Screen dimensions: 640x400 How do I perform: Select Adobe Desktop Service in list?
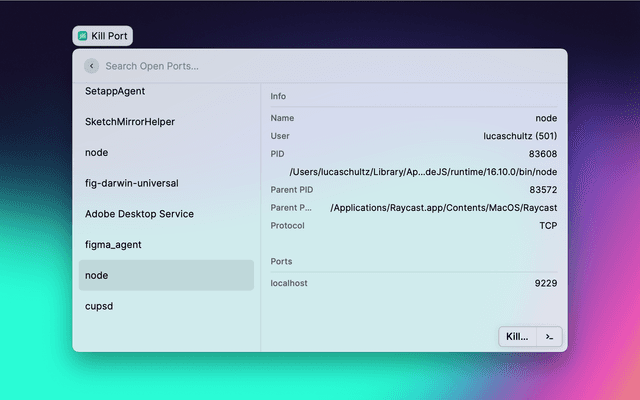(x=166, y=214)
